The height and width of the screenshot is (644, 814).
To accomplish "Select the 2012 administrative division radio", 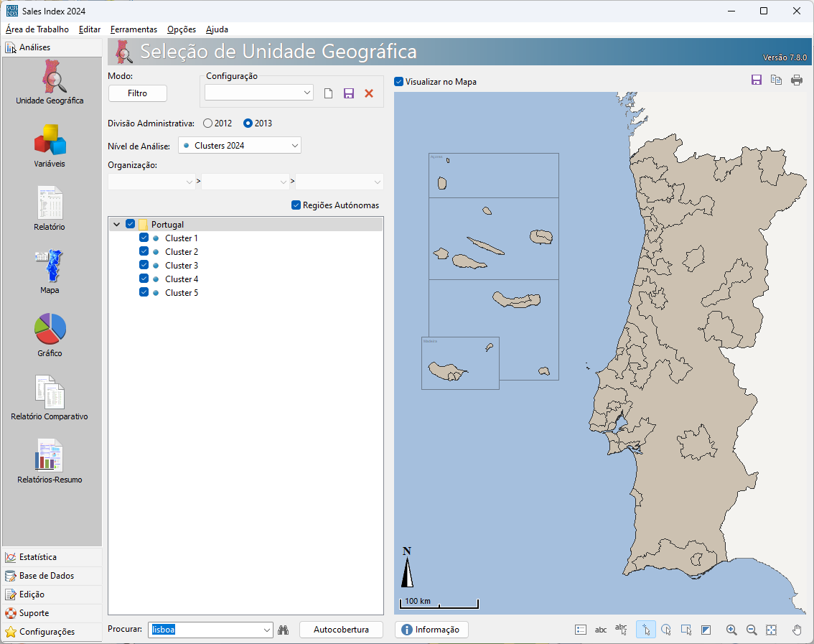I will click(208, 123).
